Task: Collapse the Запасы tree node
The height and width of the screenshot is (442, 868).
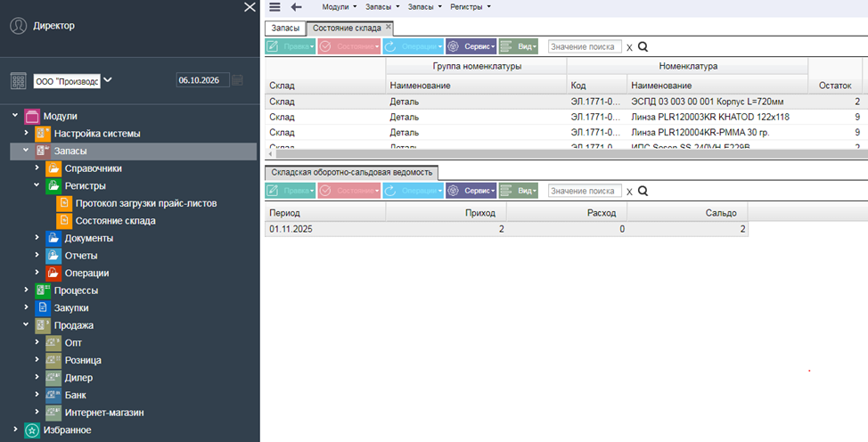Action: pyautogui.click(x=26, y=150)
